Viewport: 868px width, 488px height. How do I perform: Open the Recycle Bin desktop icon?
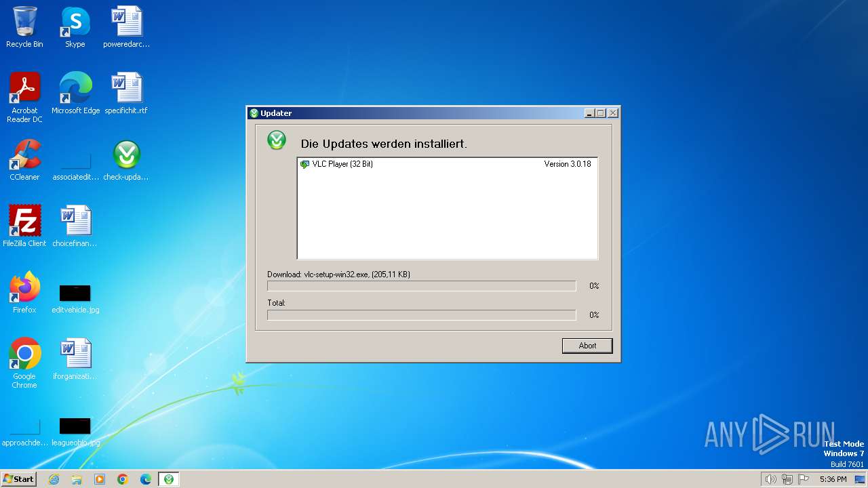click(24, 27)
